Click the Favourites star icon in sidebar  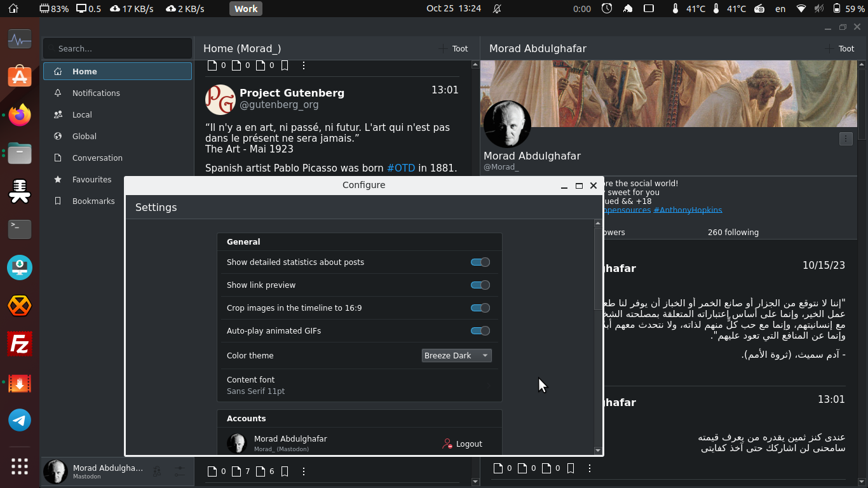[x=58, y=179]
